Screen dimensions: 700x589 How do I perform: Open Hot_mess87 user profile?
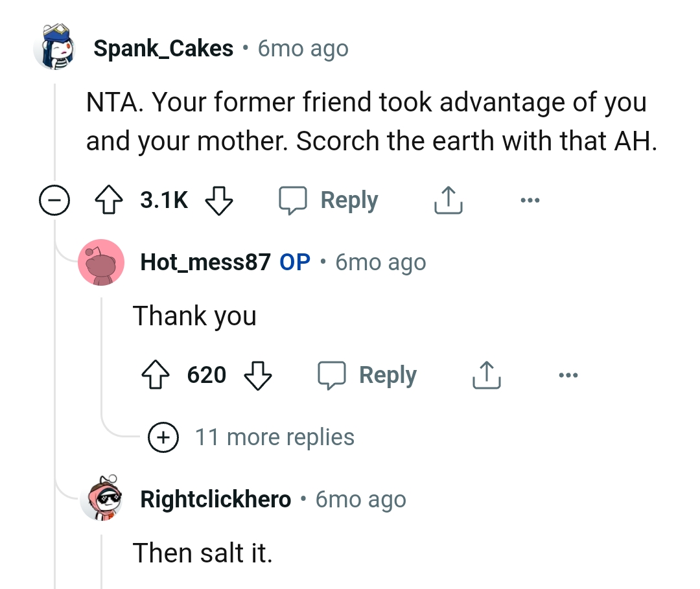click(205, 262)
